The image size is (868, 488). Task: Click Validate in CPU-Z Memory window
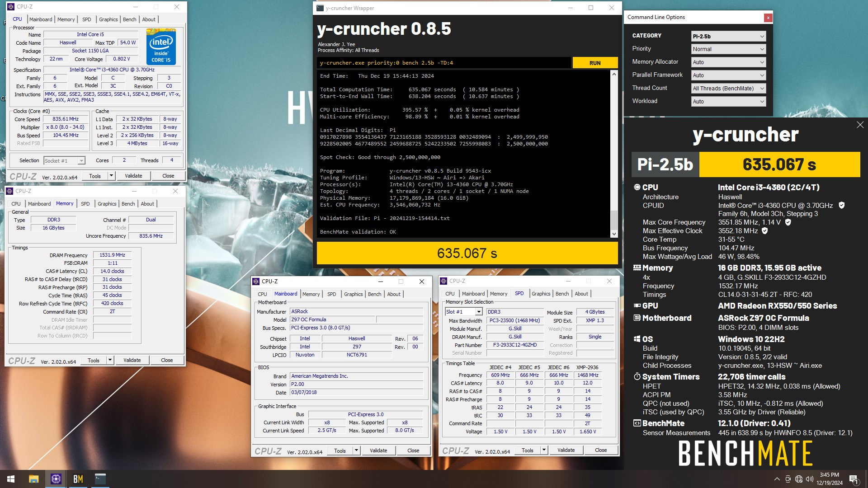(132, 360)
